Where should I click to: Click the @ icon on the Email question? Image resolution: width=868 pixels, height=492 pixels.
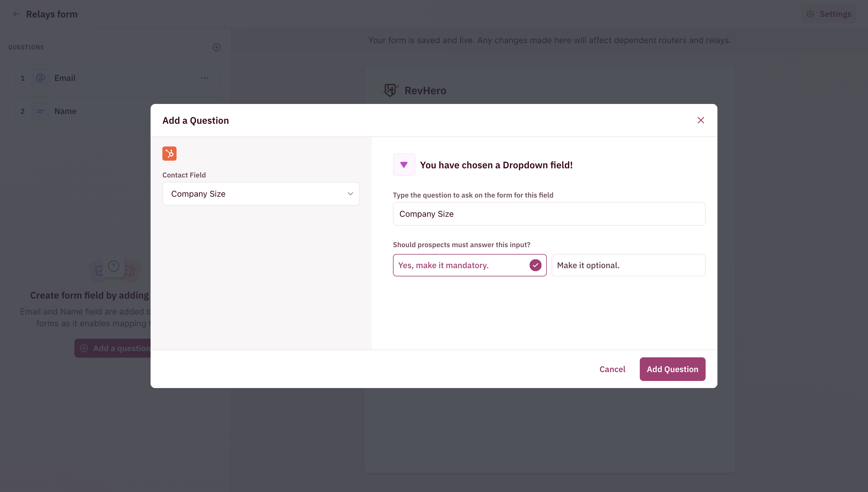pos(40,78)
